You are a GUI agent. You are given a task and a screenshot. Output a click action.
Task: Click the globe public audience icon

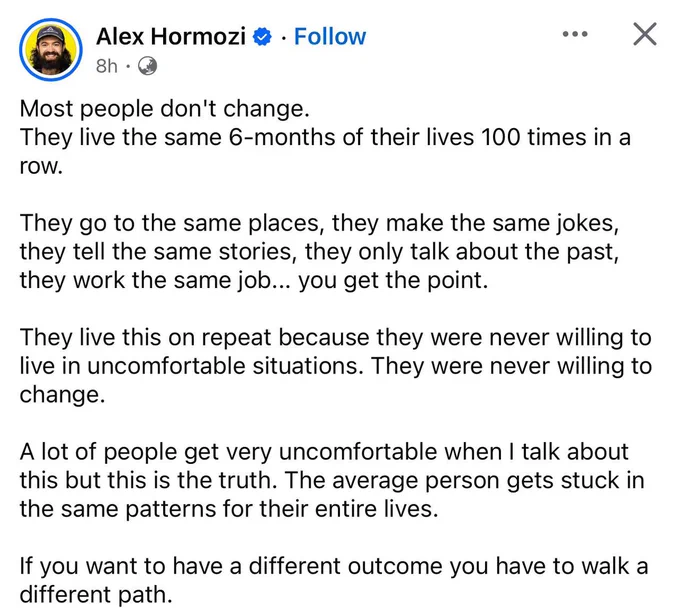click(147, 66)
